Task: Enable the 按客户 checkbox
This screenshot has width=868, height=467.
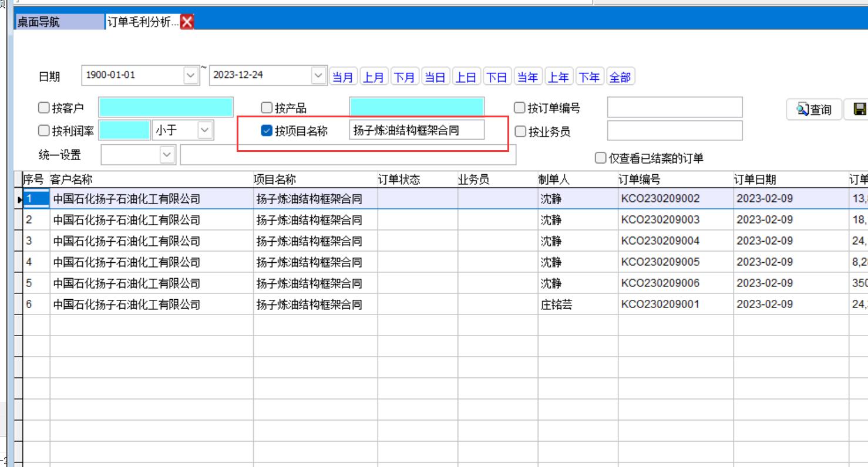Action: coord(43,108)
